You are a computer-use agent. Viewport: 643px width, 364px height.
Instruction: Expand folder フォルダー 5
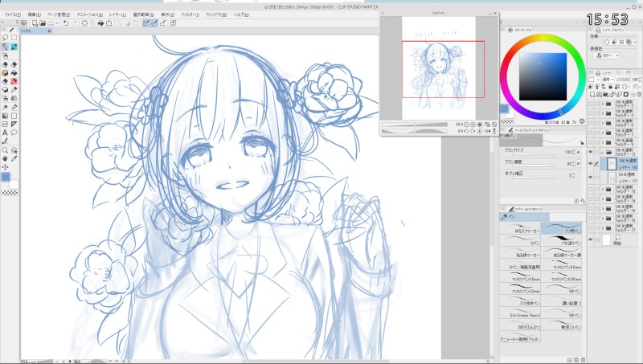[x=602, y=123]
